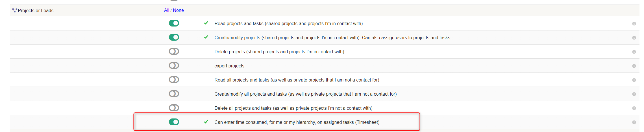Turn off Create/modify projects permission toggle
This screenshot has width=644, height=132.
pos(174,37)
